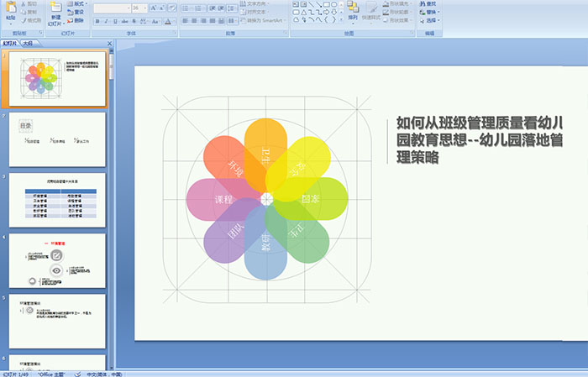Open the Shape Outline color menu
The height and width of the screenshot is (377, 588).
point(397,13)
